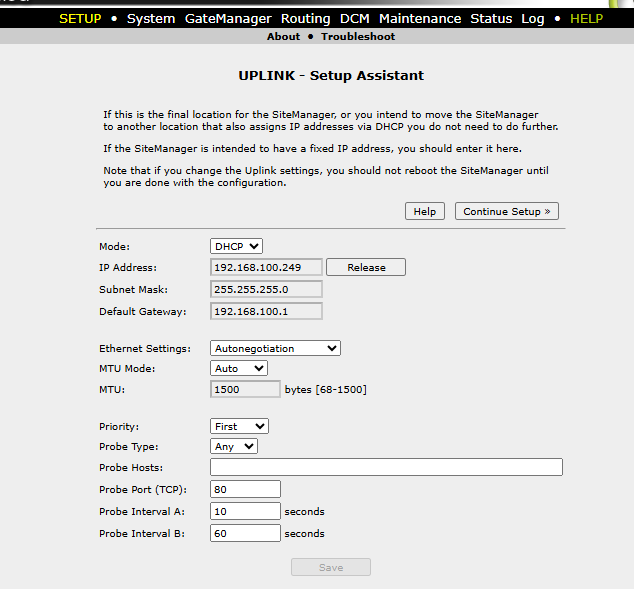Focus the Probe Interval B field
Screen dimensions: 634x589
245,533
